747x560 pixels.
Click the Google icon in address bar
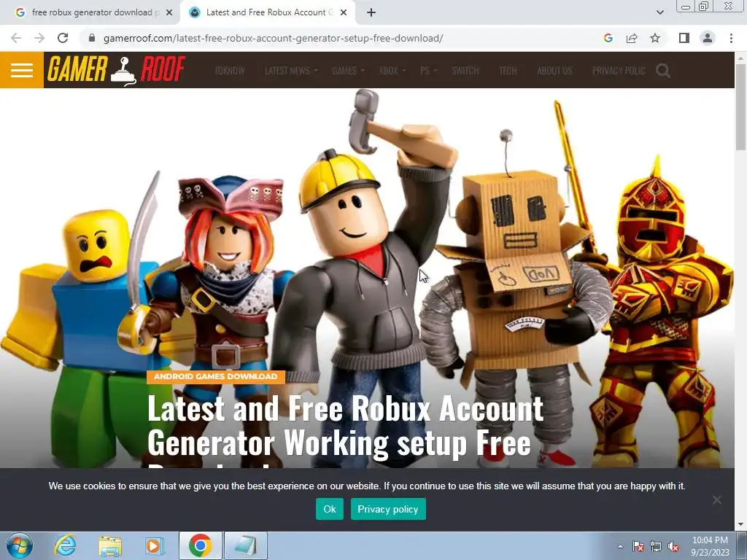608,38
